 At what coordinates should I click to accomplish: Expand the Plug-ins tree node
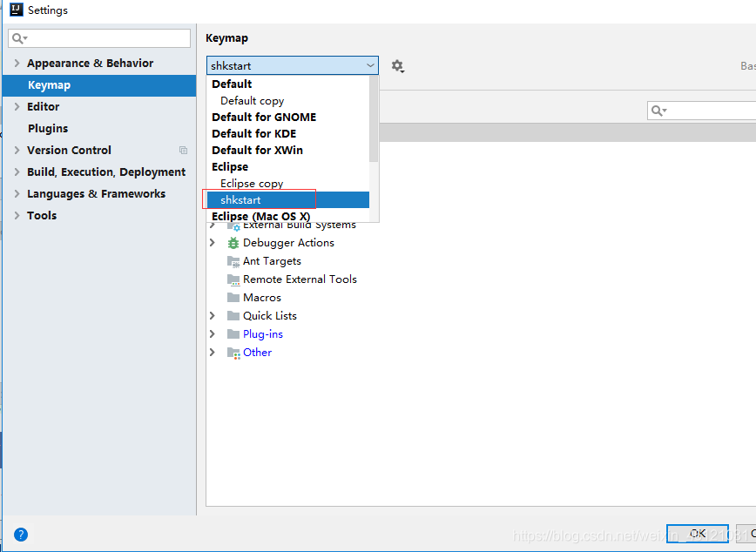[213, 334]
